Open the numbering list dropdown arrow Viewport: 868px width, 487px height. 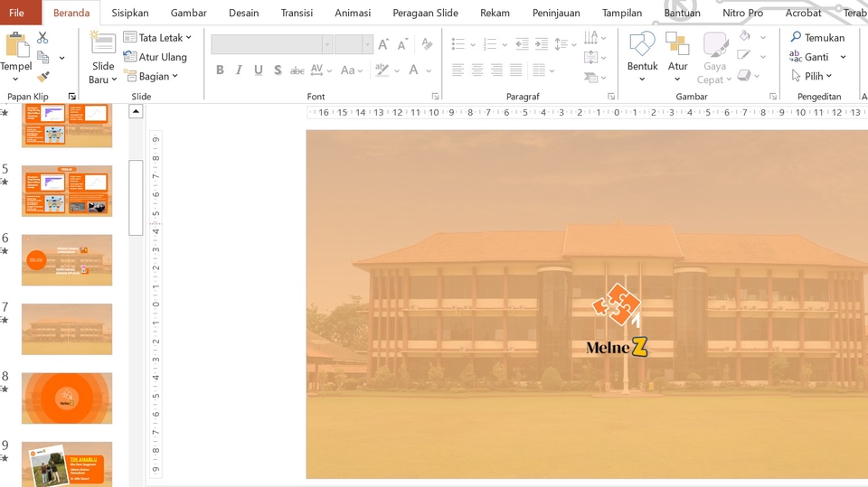coord(505,44)
